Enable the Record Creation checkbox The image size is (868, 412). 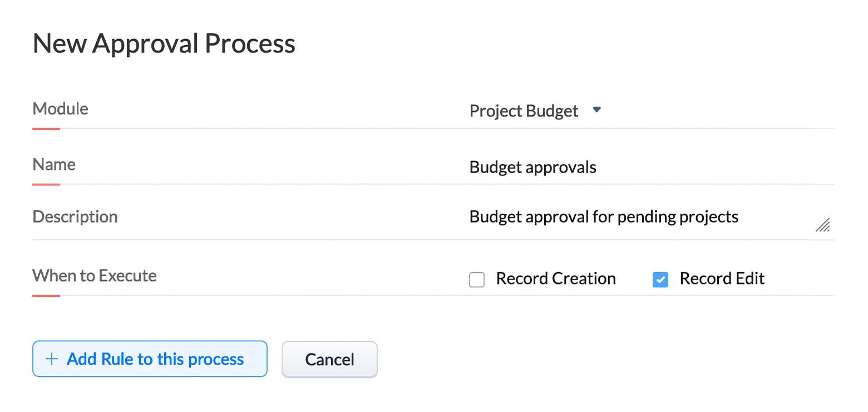click(x=477, y=279)
